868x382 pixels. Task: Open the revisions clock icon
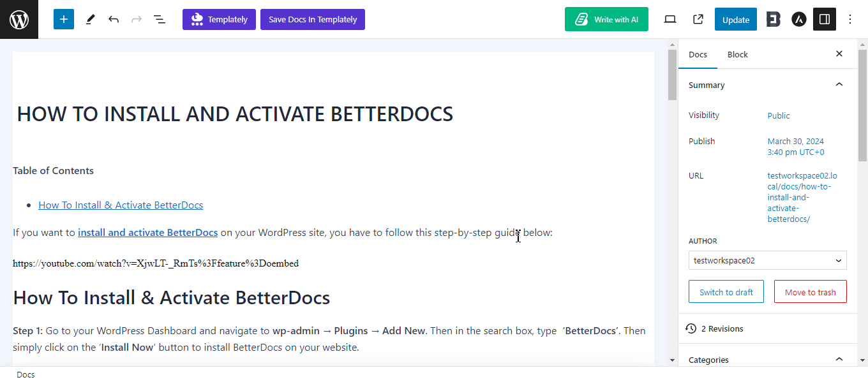pyautogui.click(x=691, y=328)
